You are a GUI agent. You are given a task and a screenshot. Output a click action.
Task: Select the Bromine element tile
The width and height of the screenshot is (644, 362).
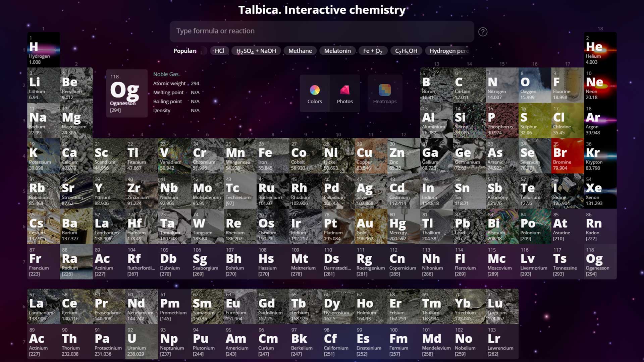(568, 156)
